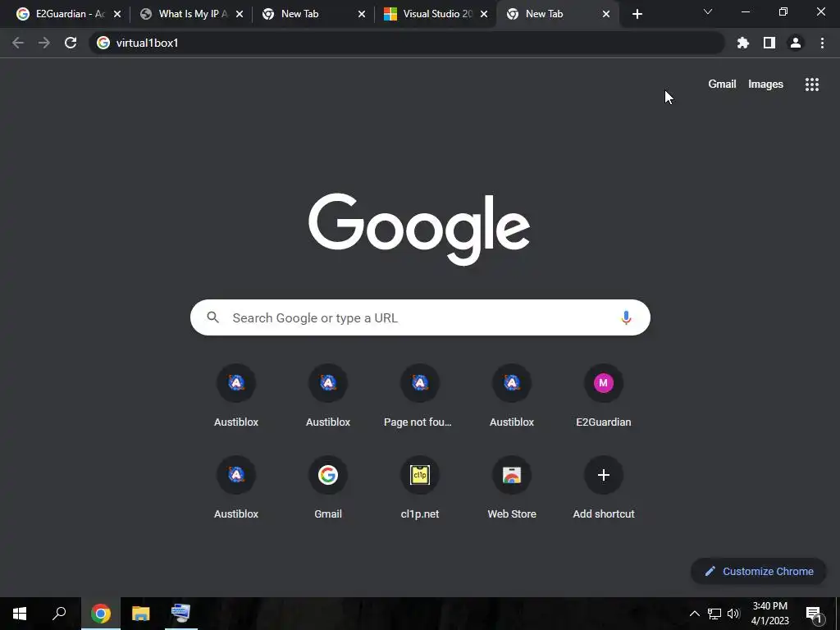Viewport: 840px width, 630px height.
Task: Open the cl1p.net shortcut tile
Action: [x=420, y=487]
